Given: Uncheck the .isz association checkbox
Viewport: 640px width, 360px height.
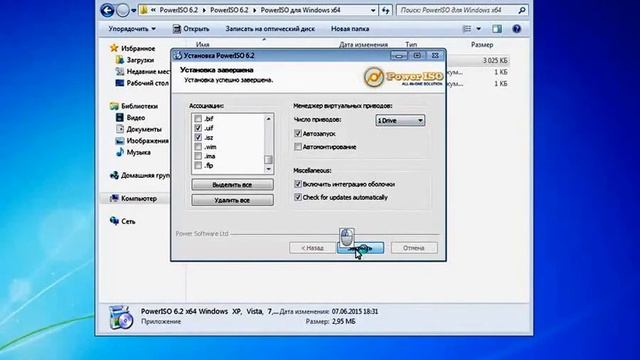Looking at the screenshot, I should click(198, 138).
